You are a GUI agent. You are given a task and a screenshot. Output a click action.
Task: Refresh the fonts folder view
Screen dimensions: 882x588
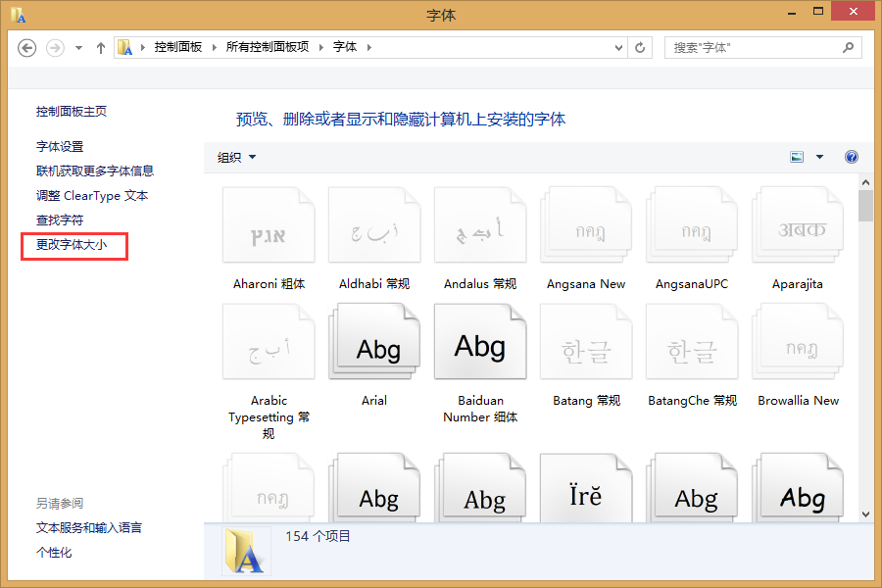point(640,48)
